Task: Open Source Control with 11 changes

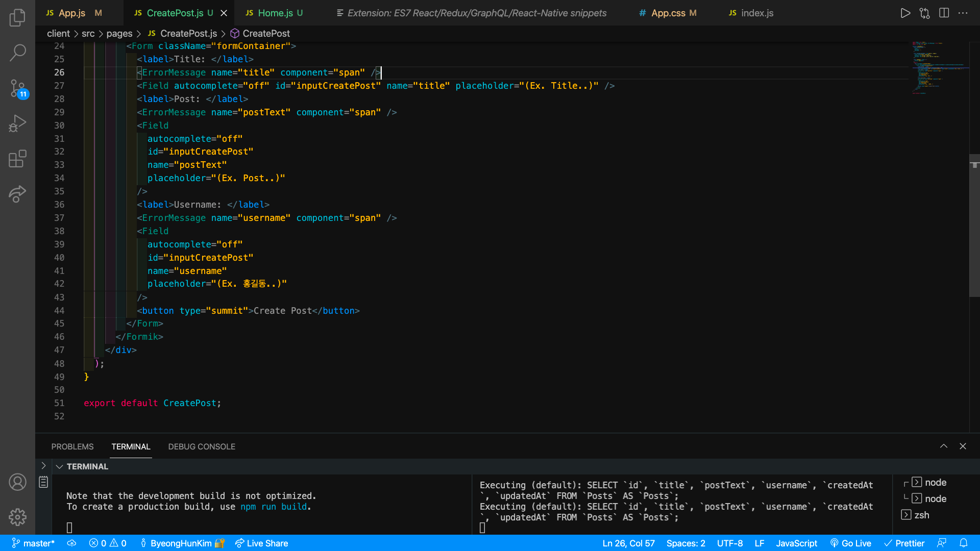Action: [x=17, y=88]
